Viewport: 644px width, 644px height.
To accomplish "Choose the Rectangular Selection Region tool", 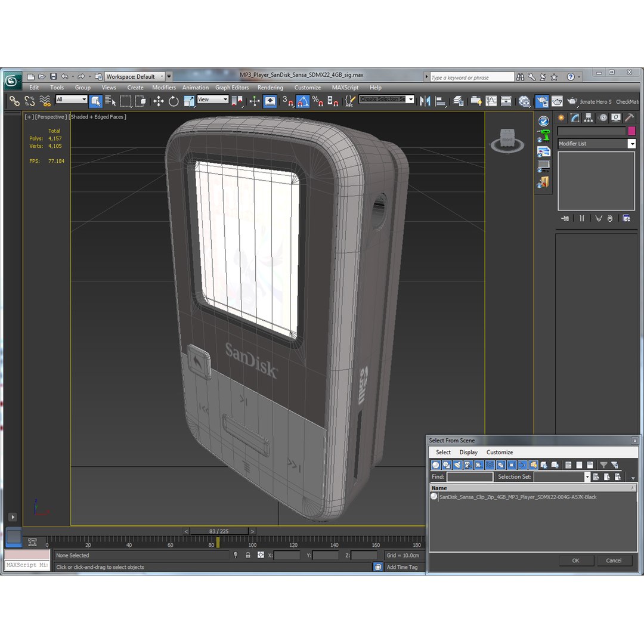I will click(x=125, y=101).
